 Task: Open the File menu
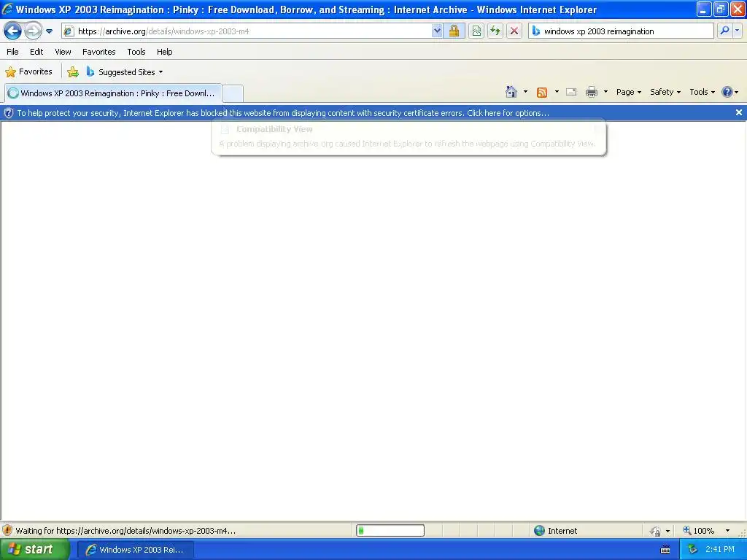[x=13, y=52]
